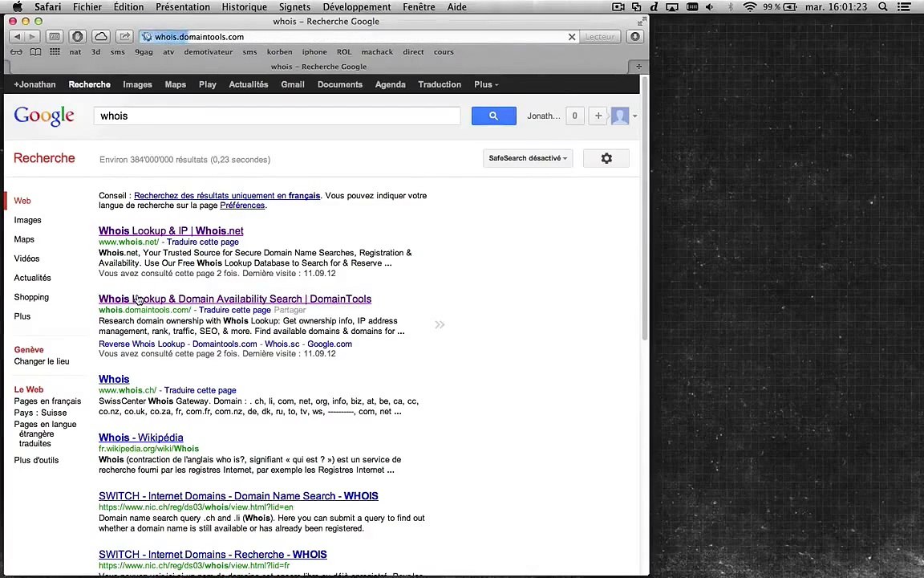Image resolution: width=924 pixels, height=578 pixels.
Task: Open bookmarks book icon
Action: (35, 52)
